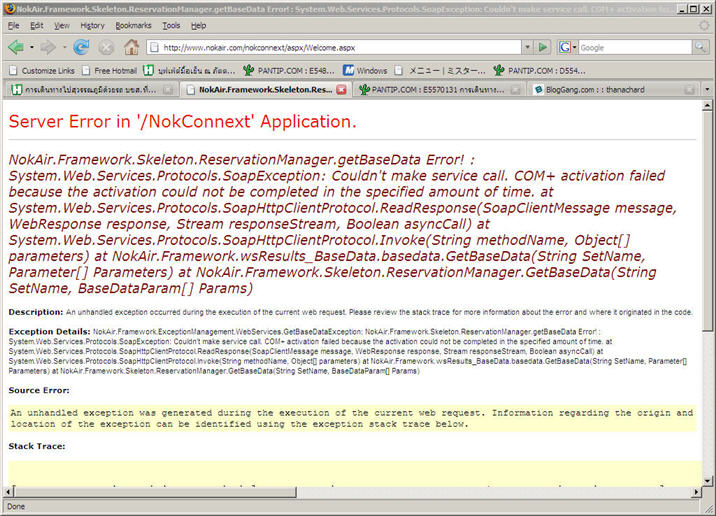Click the 'Done' status bar text
This screenshot has height=516, width=716.
point(16,506)
